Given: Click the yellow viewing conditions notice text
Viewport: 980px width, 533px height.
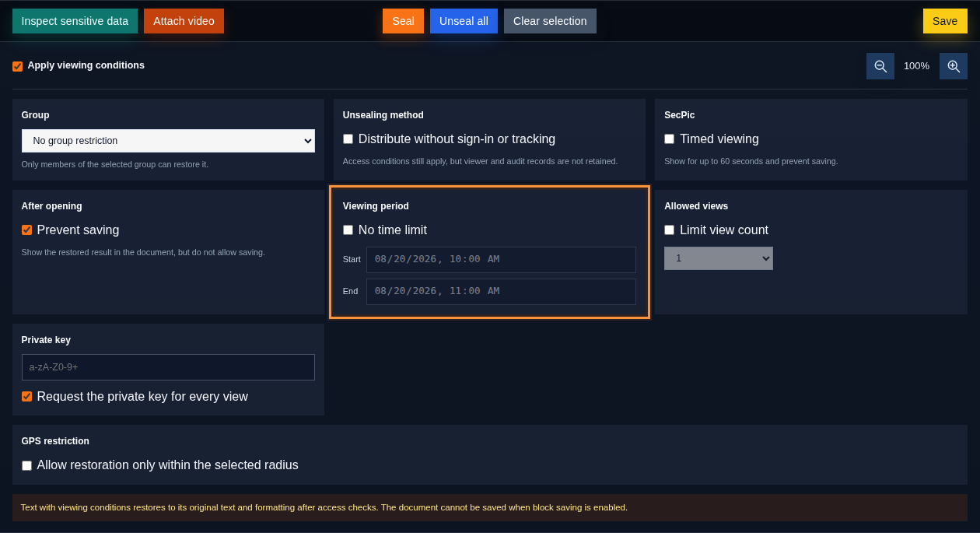Looking at the screenshot, I should click(x=324, y=507).
